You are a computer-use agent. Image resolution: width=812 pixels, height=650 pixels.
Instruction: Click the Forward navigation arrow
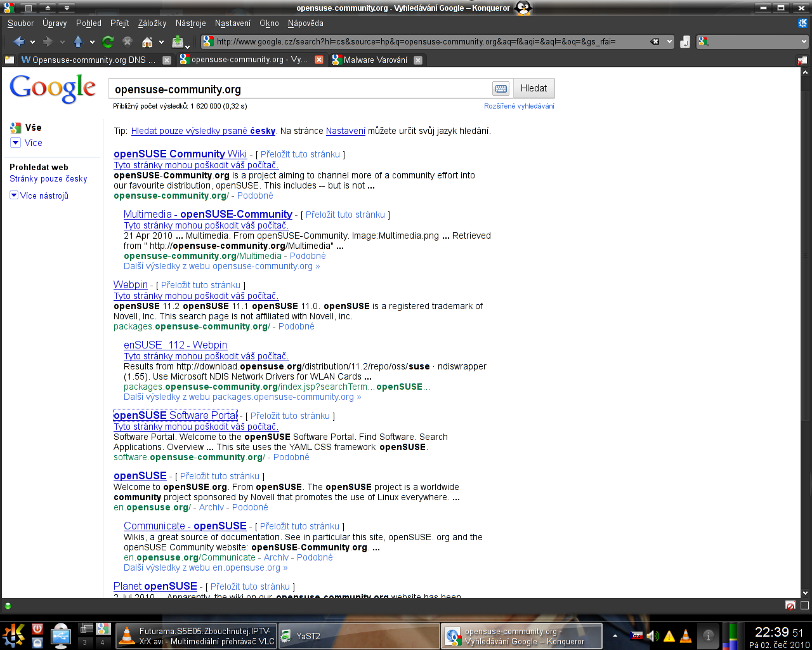[48, 42]
